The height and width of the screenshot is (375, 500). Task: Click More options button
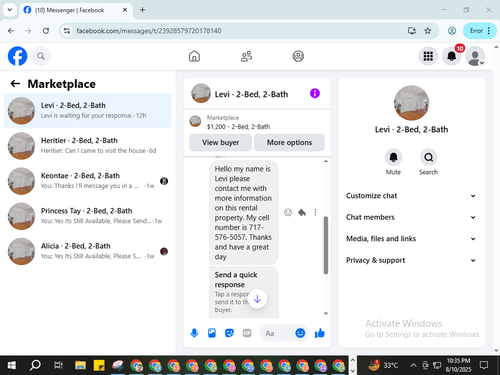pyautogui.click(x=289, y=142)
